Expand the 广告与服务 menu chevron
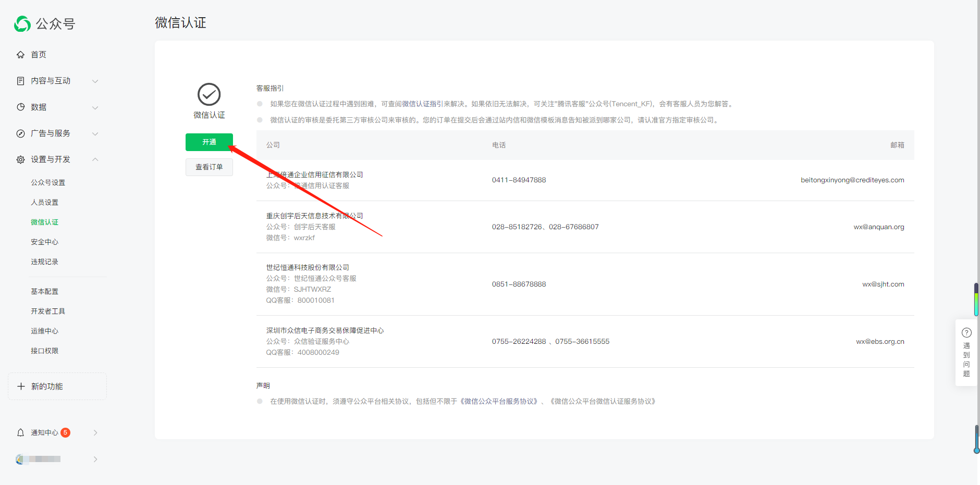 pyautogui.click(x=95, y=134)
